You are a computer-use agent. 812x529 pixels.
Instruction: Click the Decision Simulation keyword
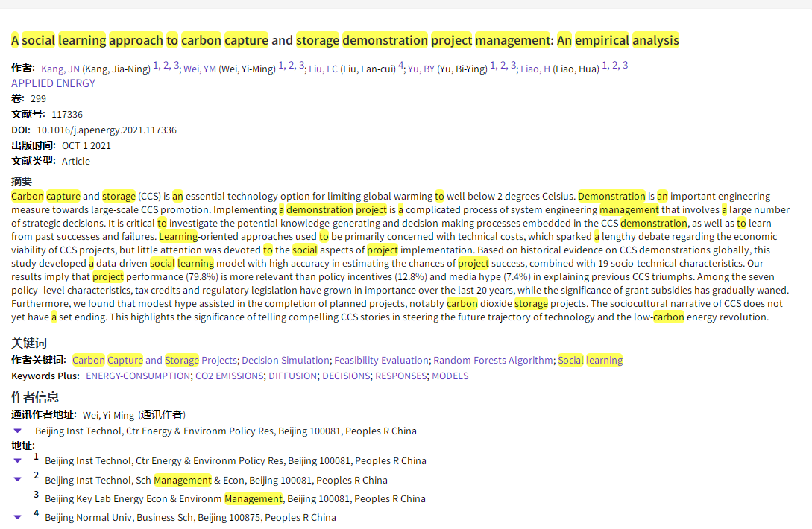click(x=285, y=360)
